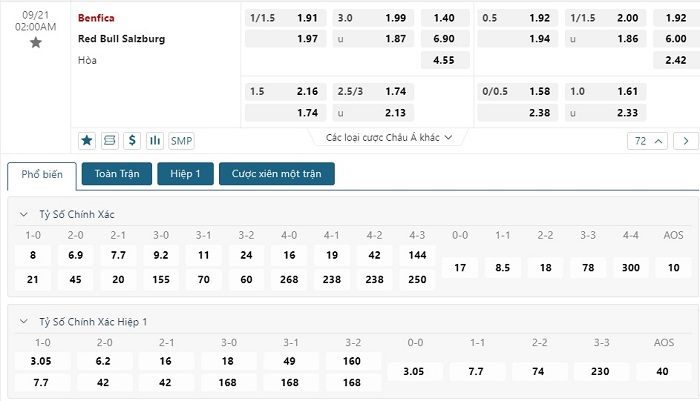
Task: Open the bar chart statistics icon
Action: point(155,141)
